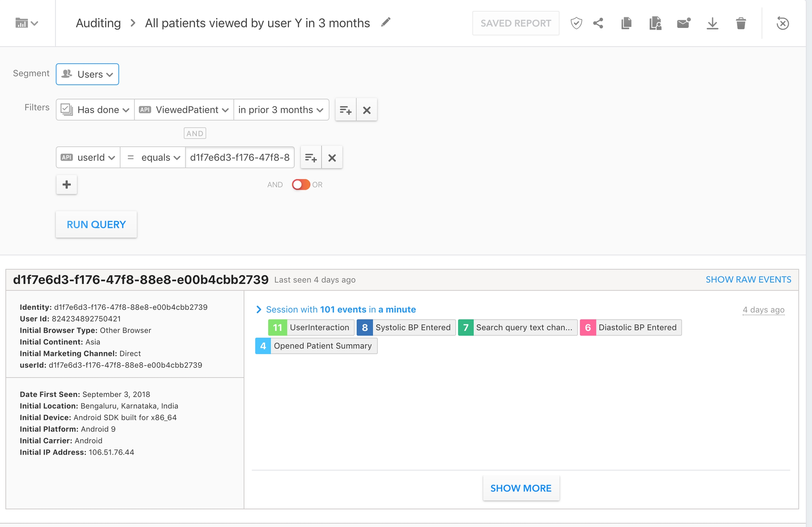Open the 'in prior 3 months' dropdown
This screenshot has height=527, width=812.
pyautogui.click(x=281, y=110)
